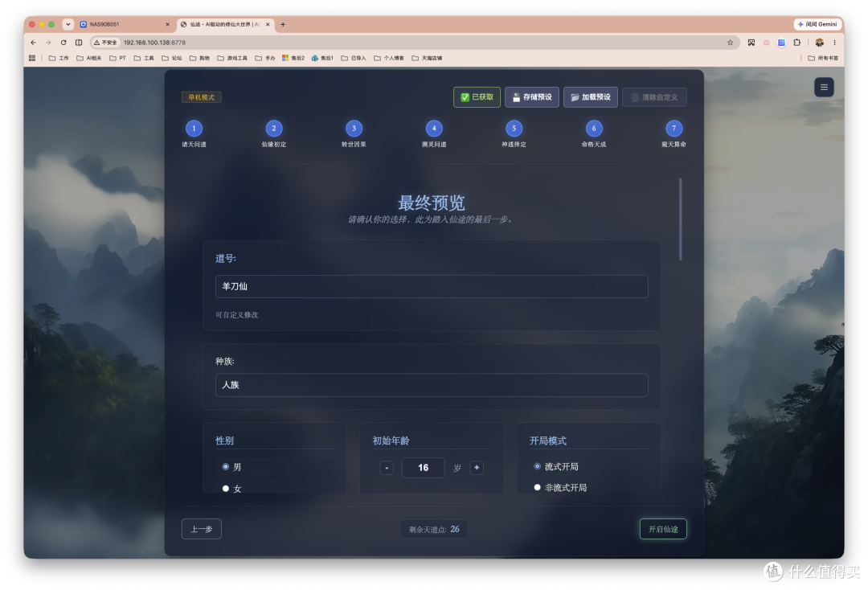Click the 种族 field showing 人族
Screen dimensions: 868x590
pos(432,385)
